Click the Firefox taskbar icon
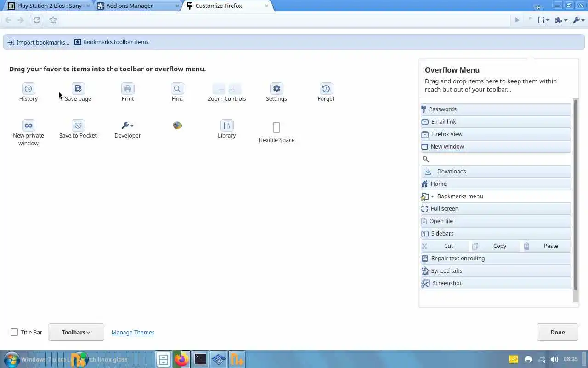The image size is (588, 368). pos(181,359)
